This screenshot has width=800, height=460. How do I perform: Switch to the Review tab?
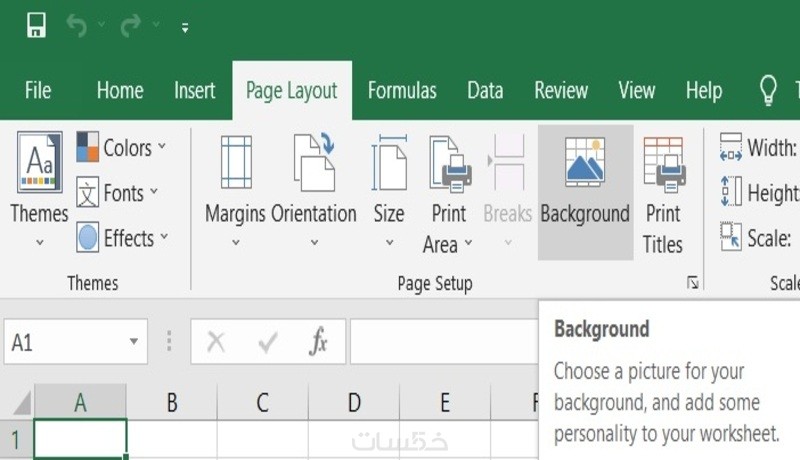[561, 91]
